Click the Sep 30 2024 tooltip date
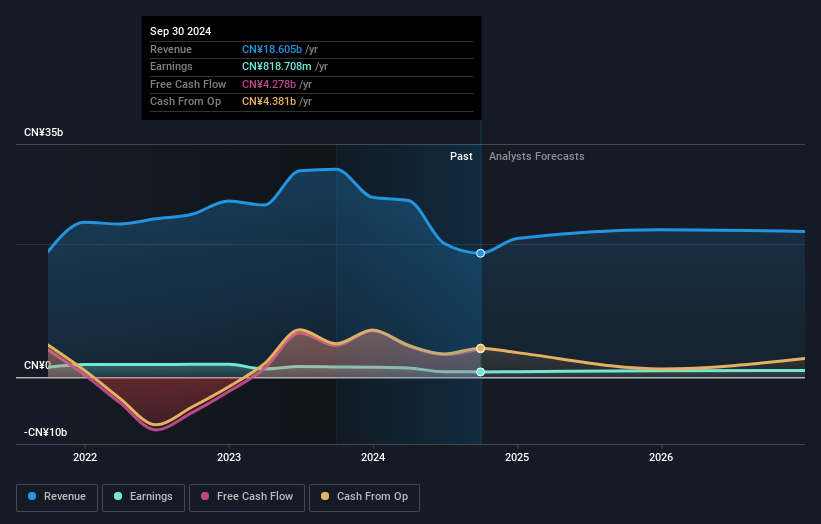This screenshot has height=524, width=821. (x=181, y=31)
